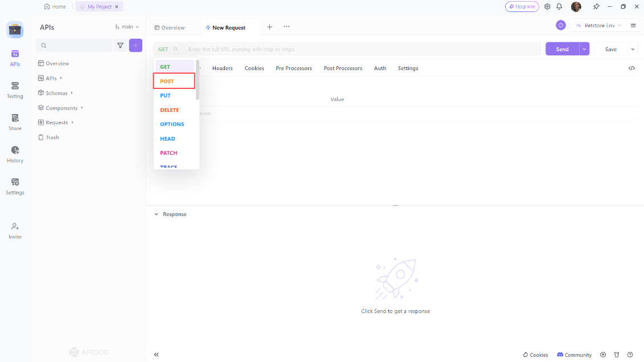Click the shirt theme icon in the footer
Viewport: 644px width, 362px height.
pyautogui.click(x=617, y=355)
